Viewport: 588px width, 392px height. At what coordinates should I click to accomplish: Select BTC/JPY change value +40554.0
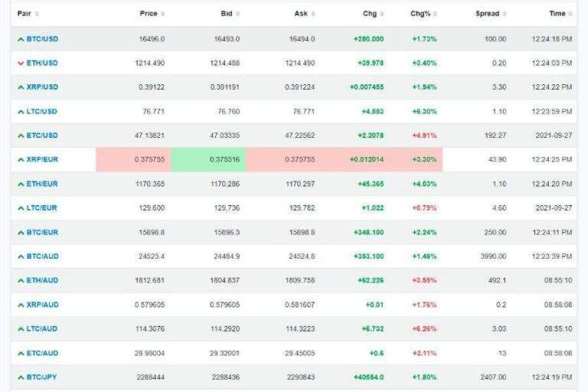point(368,377)
